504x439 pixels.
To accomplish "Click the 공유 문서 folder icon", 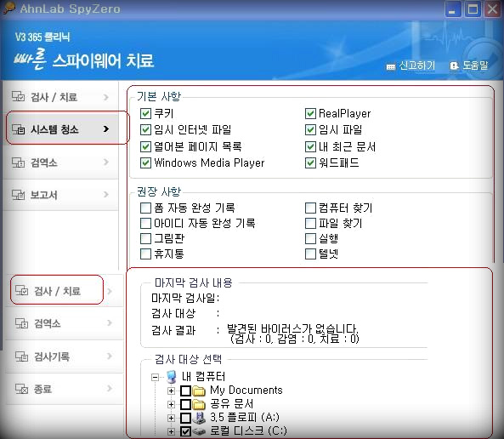I will pos(199,404).
